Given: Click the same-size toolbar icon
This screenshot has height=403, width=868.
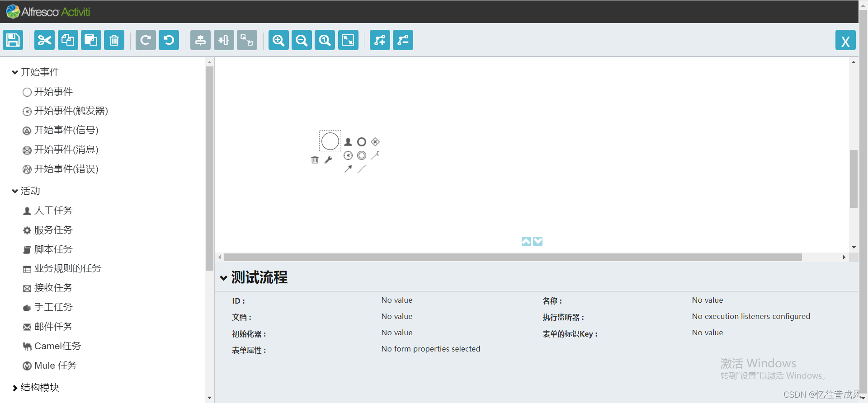Looking at the screenshot, I should (x=247, y=40).
